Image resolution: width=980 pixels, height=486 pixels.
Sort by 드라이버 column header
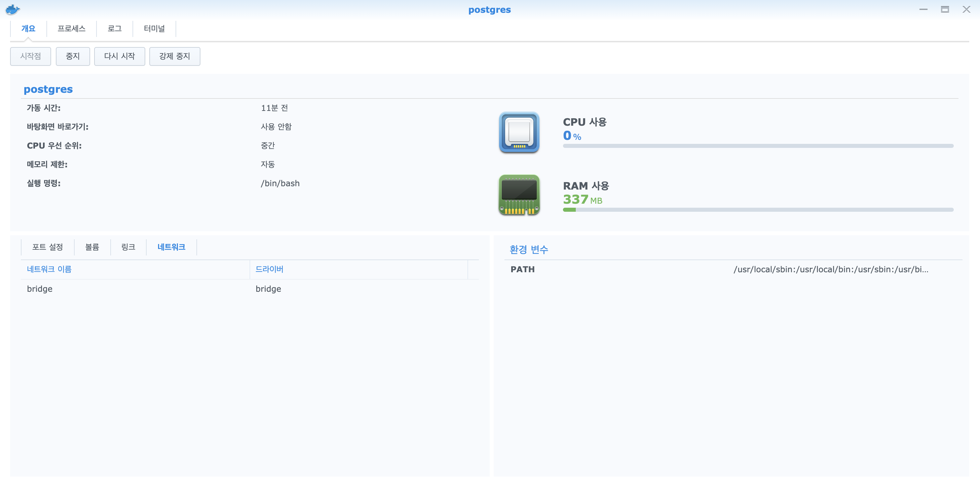coord(269,269)
